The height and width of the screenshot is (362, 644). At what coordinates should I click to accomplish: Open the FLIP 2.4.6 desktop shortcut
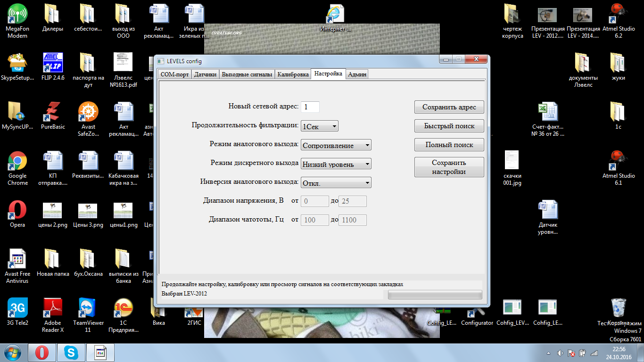pos(53,63)
